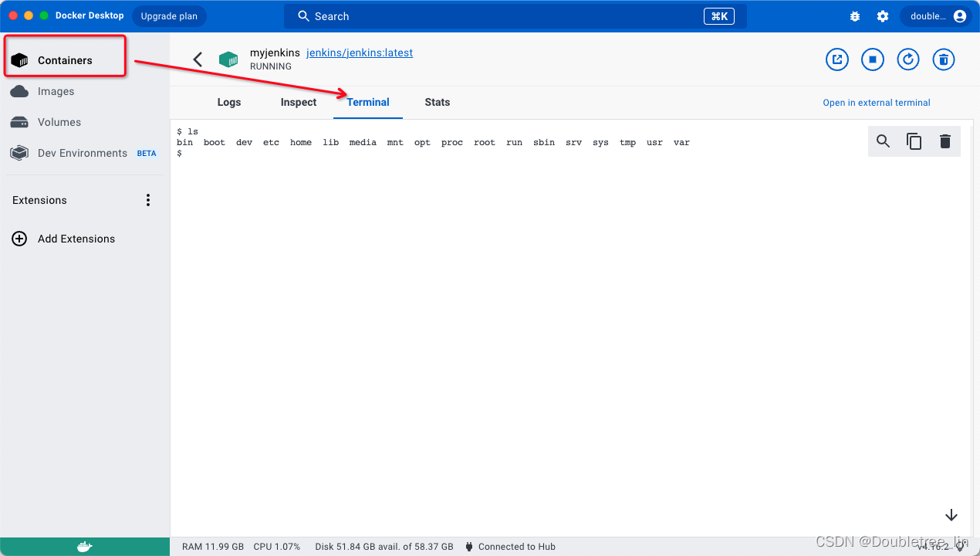Open the Containers section in sidebar
The width and height of the screenshot is (980, 556).
(x=65, y=60)
